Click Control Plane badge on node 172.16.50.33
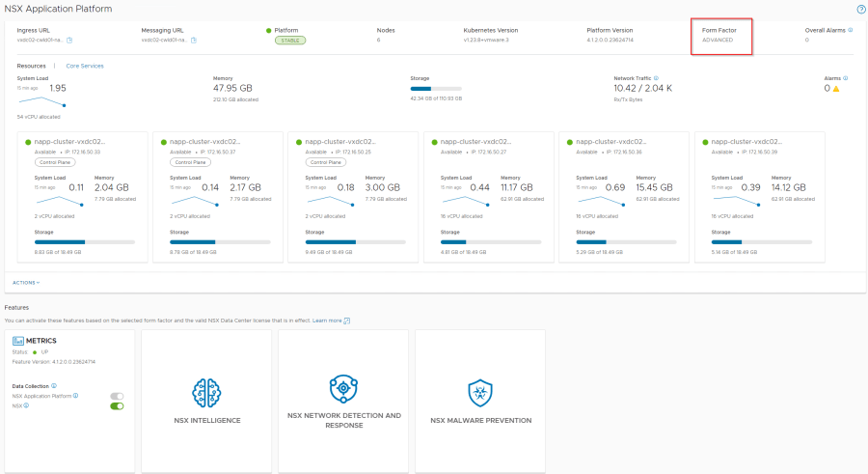868x474 pixels. pos(55,162)
